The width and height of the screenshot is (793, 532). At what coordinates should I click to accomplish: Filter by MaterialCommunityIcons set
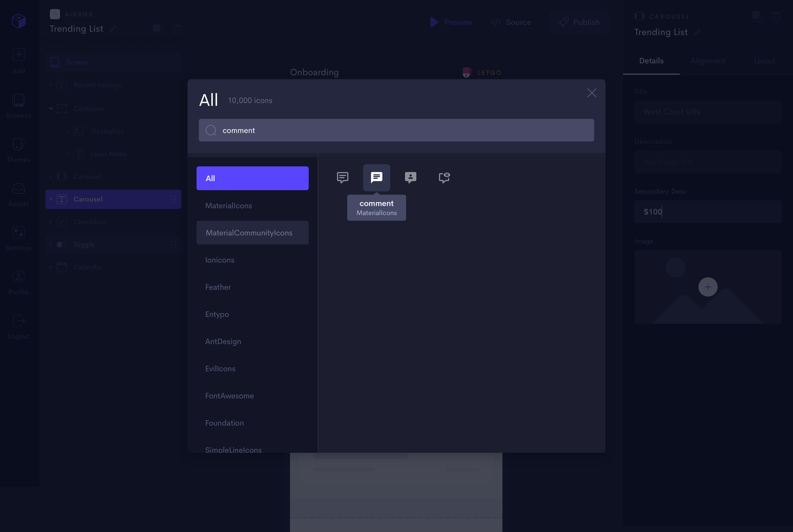point(252,233)
